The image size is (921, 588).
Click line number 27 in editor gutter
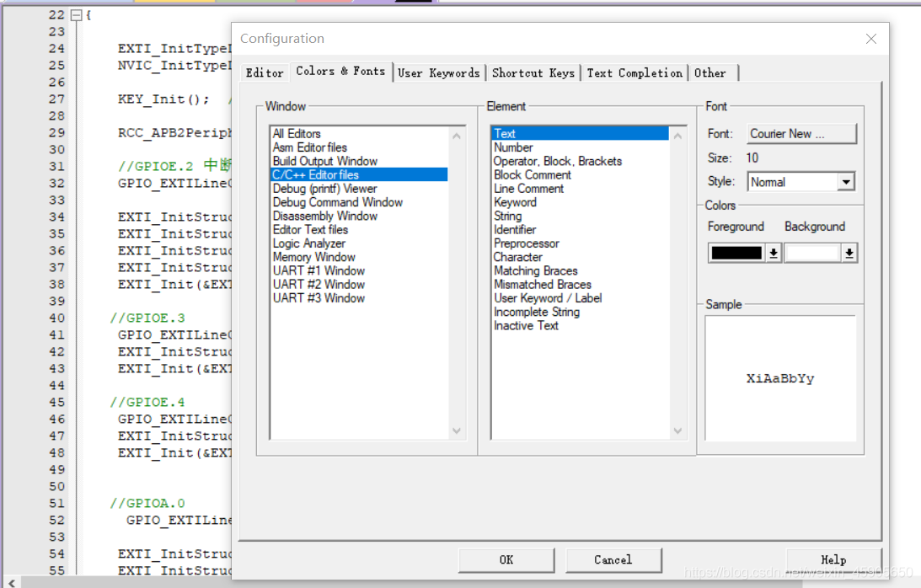57,99
